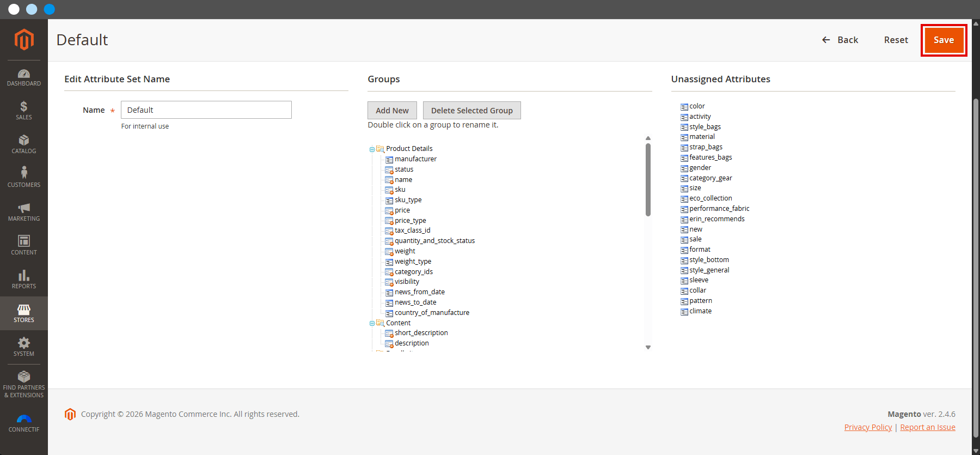Click the Product Details folder icon

[381, 149]
